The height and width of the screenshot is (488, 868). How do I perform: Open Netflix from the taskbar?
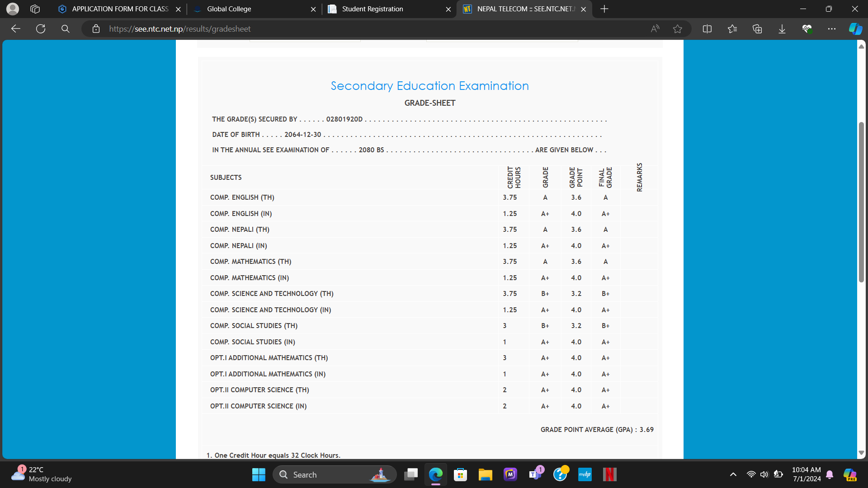click(609, 474)
